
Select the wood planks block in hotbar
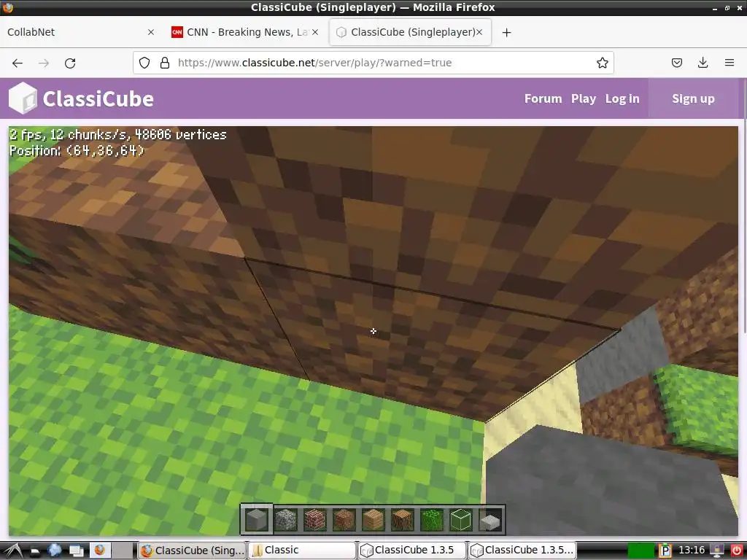[x=373, y=519]
